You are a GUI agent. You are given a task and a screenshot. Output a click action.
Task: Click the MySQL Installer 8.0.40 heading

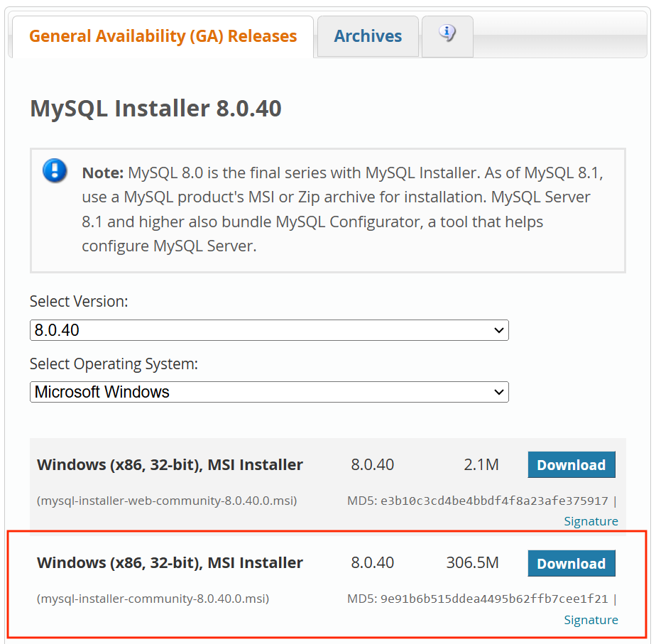[155, 109]
